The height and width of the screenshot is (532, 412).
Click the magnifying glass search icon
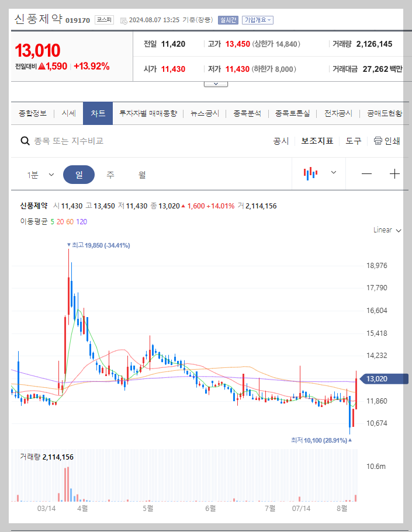click(25, 141)
